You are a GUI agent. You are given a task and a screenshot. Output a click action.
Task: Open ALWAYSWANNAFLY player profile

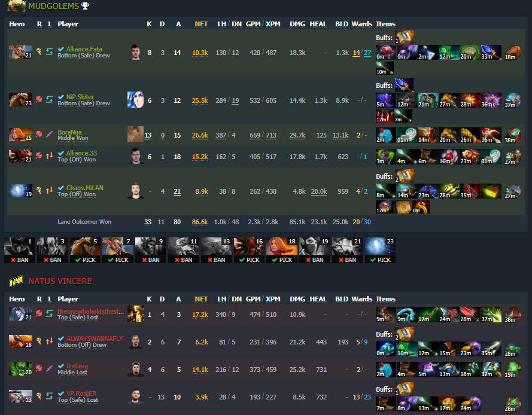95,338
